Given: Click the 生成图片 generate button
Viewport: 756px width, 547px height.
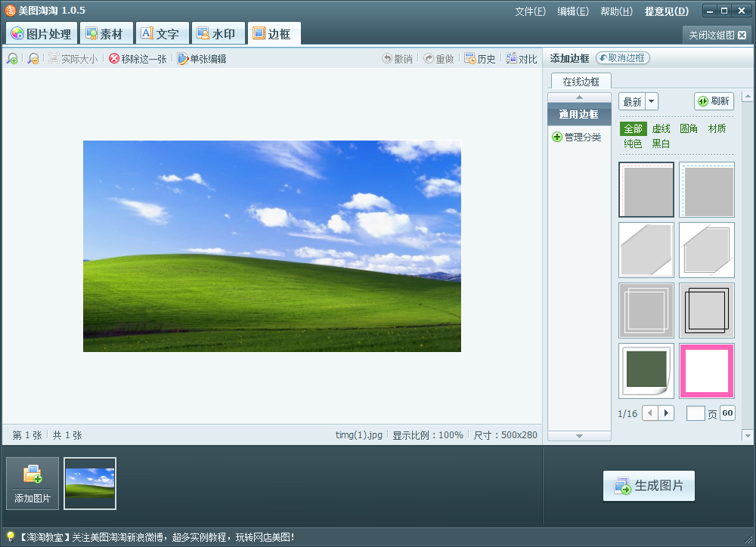Looking at the screenshot, I should click(649, 487).
